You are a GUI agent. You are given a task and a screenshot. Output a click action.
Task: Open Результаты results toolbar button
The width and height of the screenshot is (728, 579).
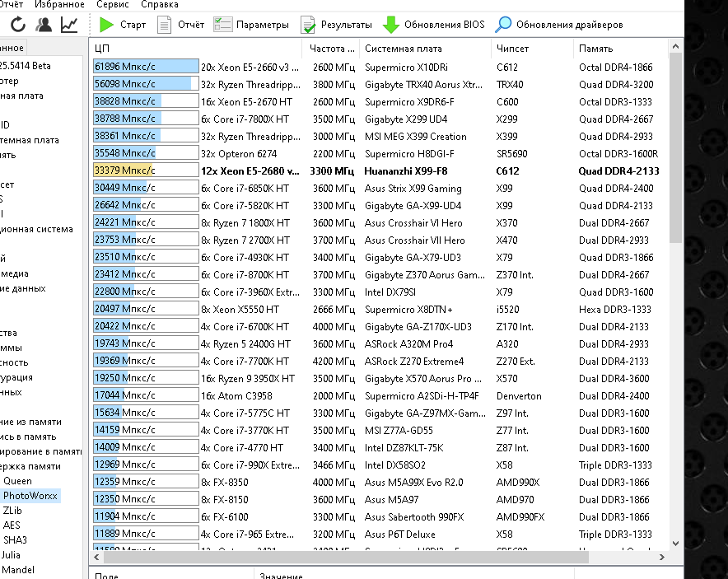[336, 25]
